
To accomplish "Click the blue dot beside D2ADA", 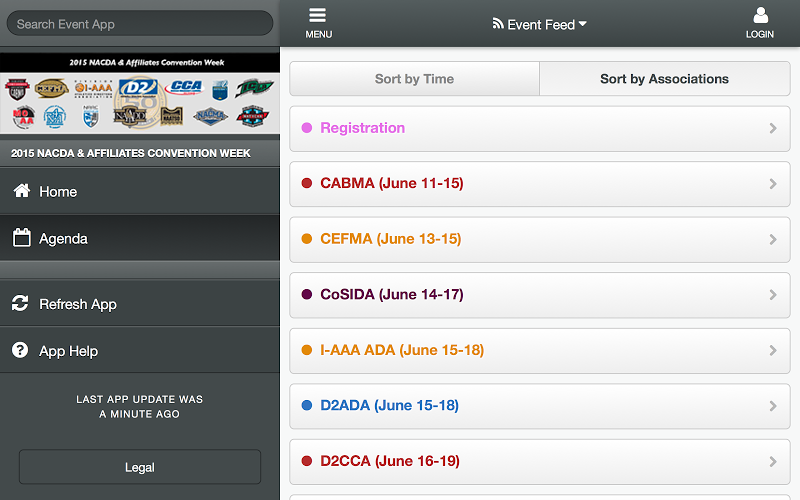I will coord(307,405).
